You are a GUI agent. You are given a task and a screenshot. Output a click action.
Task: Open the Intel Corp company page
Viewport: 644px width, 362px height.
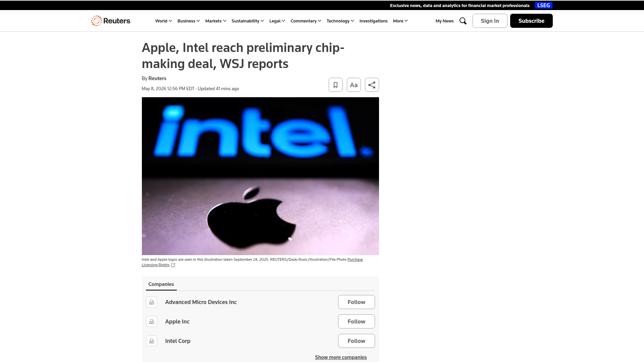[x=178, y=341]
